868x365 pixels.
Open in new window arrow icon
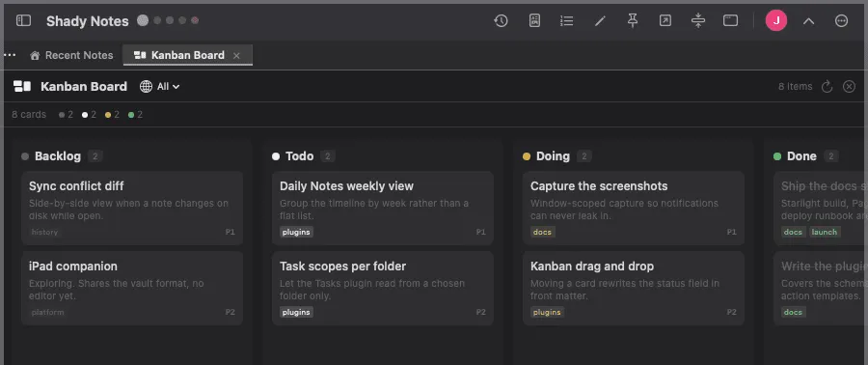[665, 21]
